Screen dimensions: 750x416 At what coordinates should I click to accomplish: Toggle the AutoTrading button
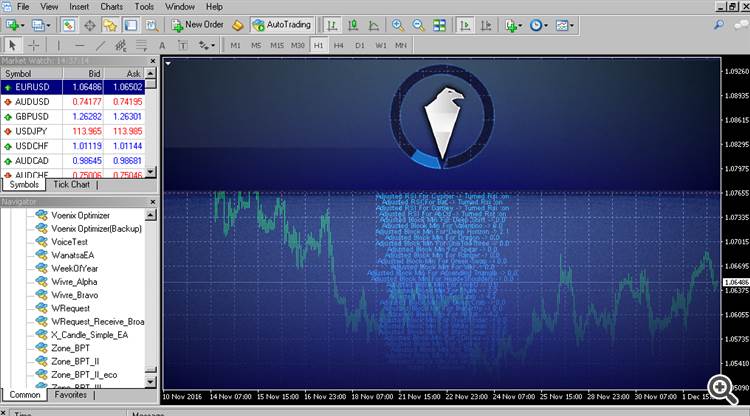pos(282,25)
